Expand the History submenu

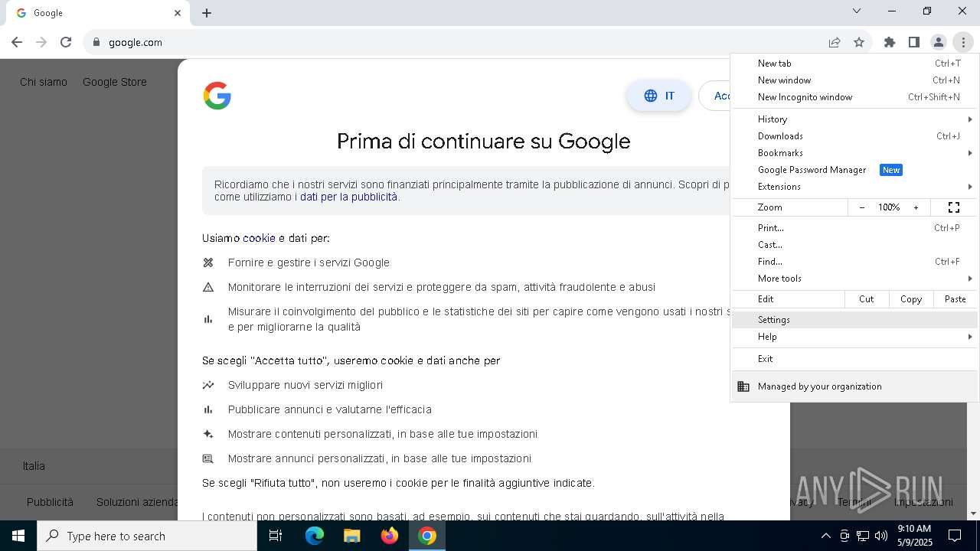(x=855, y=119)
